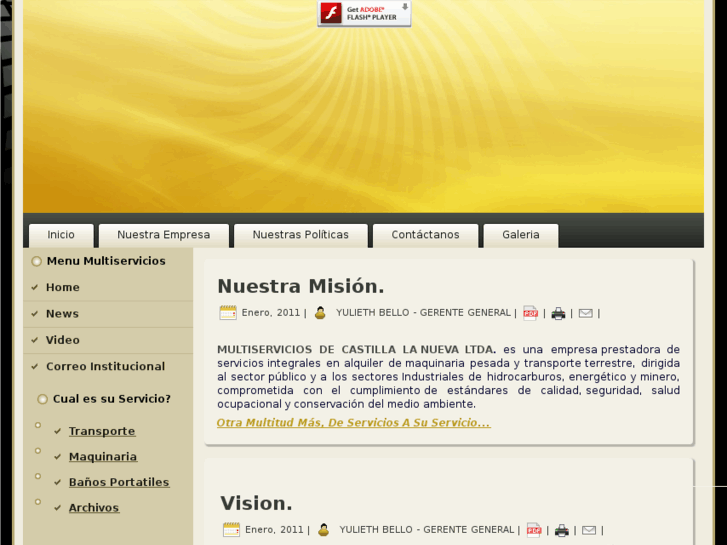
Task: Open the Video sidebar item
Action: (108, 340)
